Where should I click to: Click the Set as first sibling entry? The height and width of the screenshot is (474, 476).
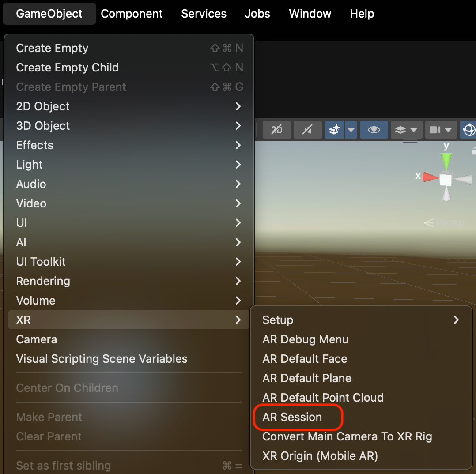pyautogui.click(x=129, y=466)
